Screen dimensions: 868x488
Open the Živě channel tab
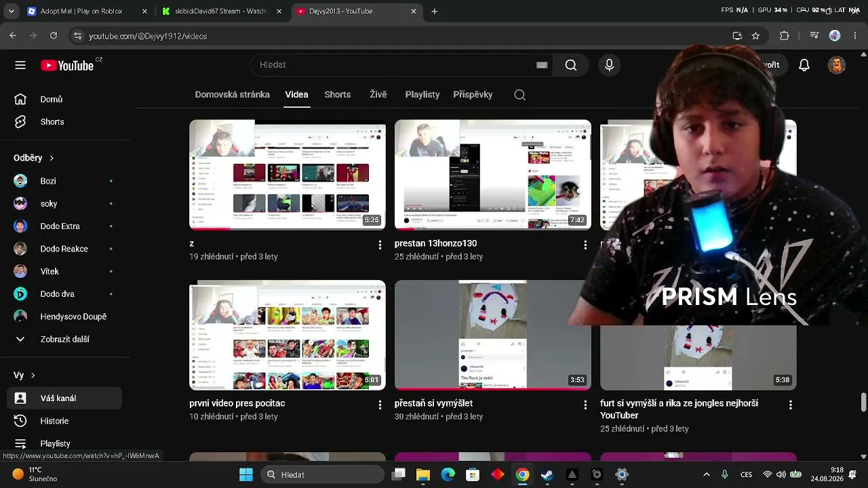pyautogui.click(x=378, y=94)
